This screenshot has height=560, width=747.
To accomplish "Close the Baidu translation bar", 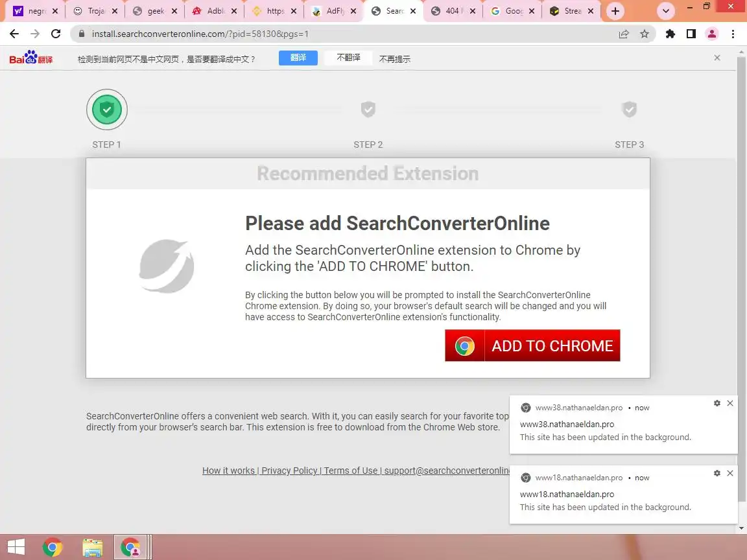I will (717, 58).
